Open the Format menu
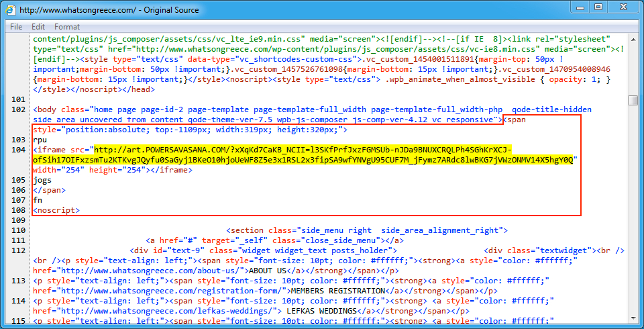The image size is (644, 329). tap(67, 27)
